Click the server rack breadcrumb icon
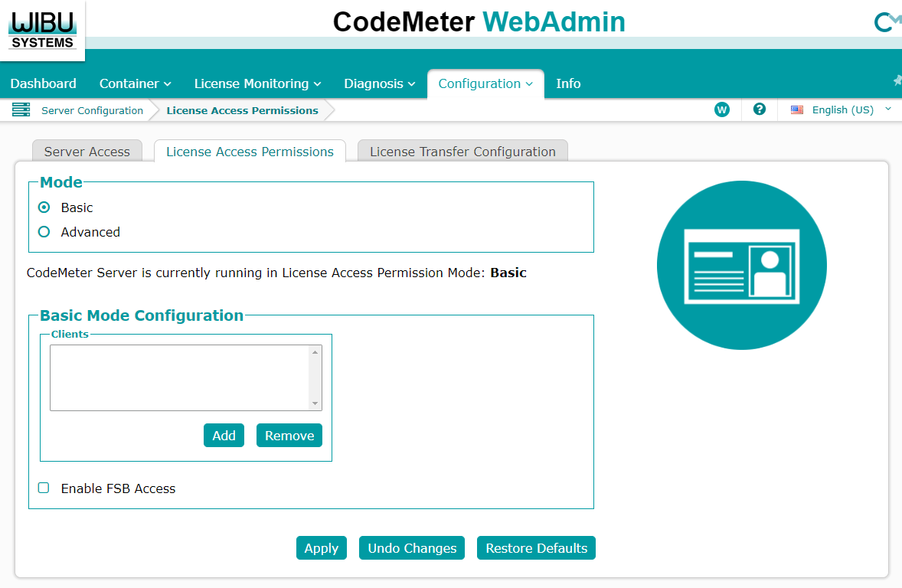Image resolution: width=902 pixels, height=588 pixels. point(21,109)
